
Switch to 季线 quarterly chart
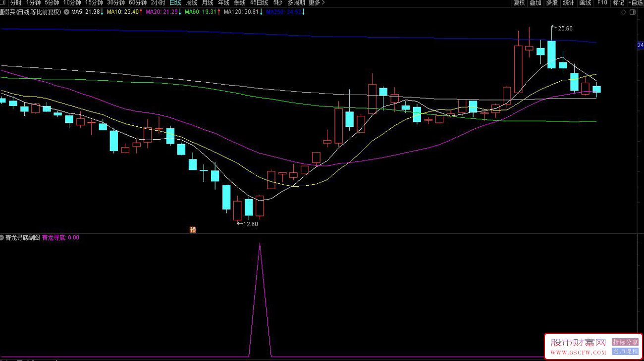240,2
